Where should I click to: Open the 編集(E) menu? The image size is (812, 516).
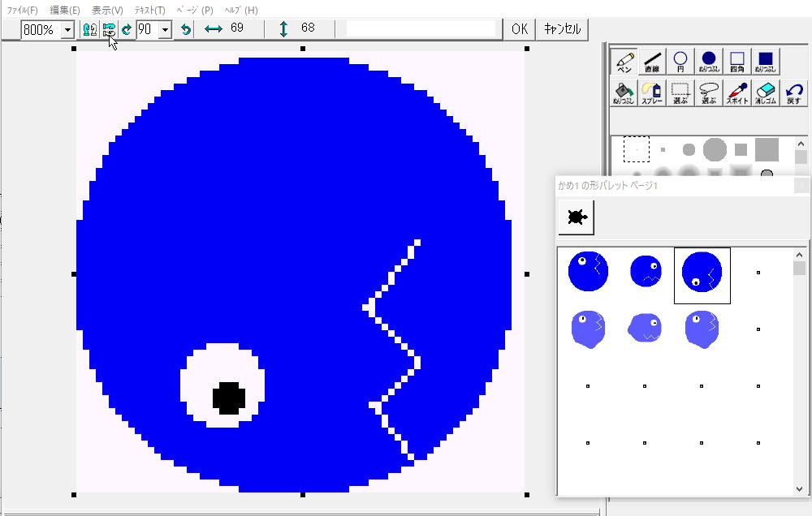(65, 11)
